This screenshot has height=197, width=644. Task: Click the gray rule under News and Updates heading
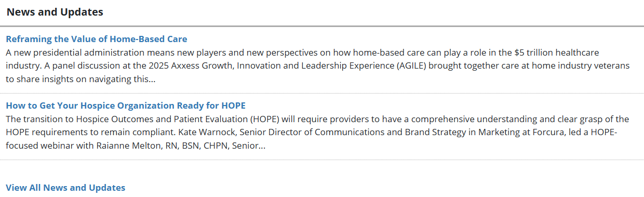pyautogui.click(x=322, y=26)
